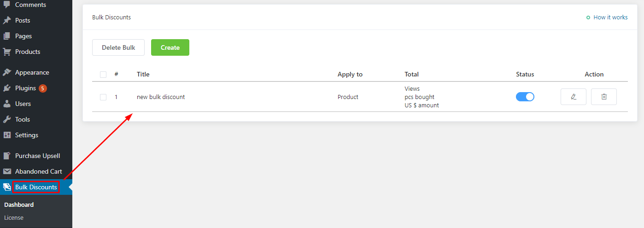Click the Delete Bulk button
The image size is (644, 228).
point(118,47)
